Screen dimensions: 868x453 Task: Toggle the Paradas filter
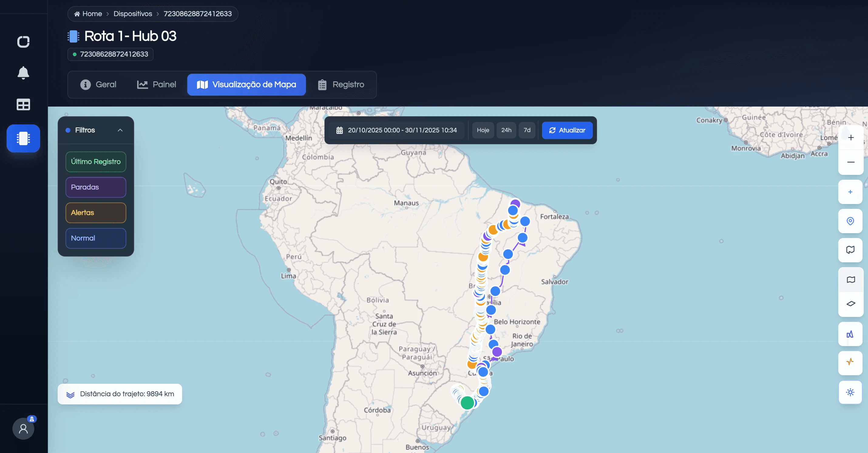tap(96, 187)
